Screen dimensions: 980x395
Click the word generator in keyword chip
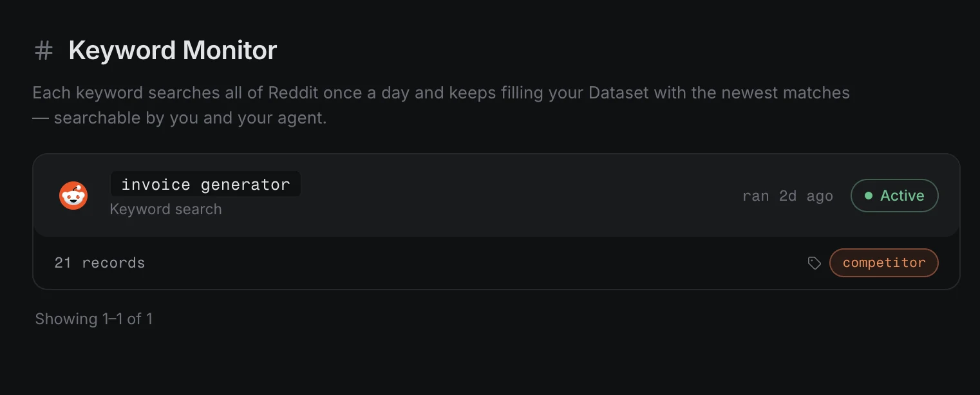point(245,185)
